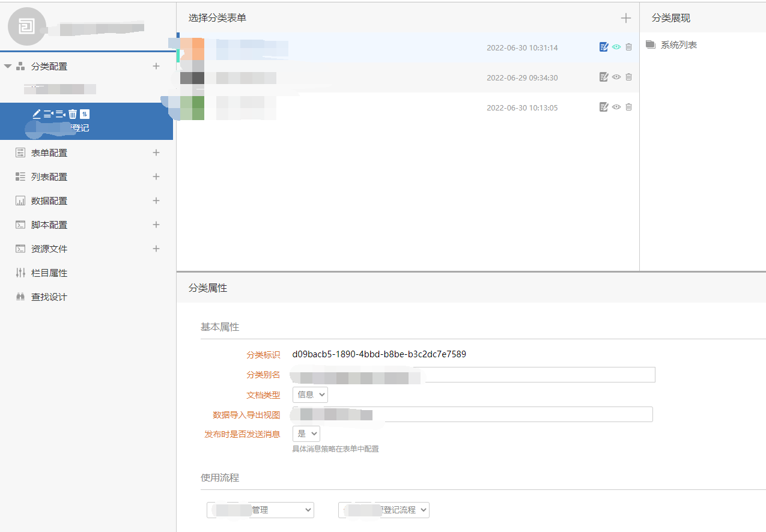
Task: Click the 分类别名 input field
Action: pos(473,375)
